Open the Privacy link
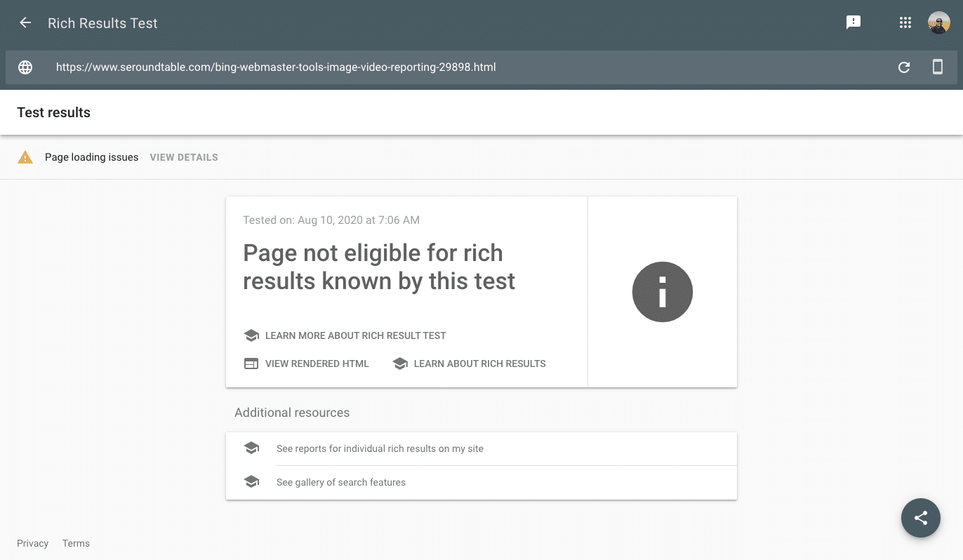Screen dimensions: 963x560 pyautogui.click(x=32, y=543)
